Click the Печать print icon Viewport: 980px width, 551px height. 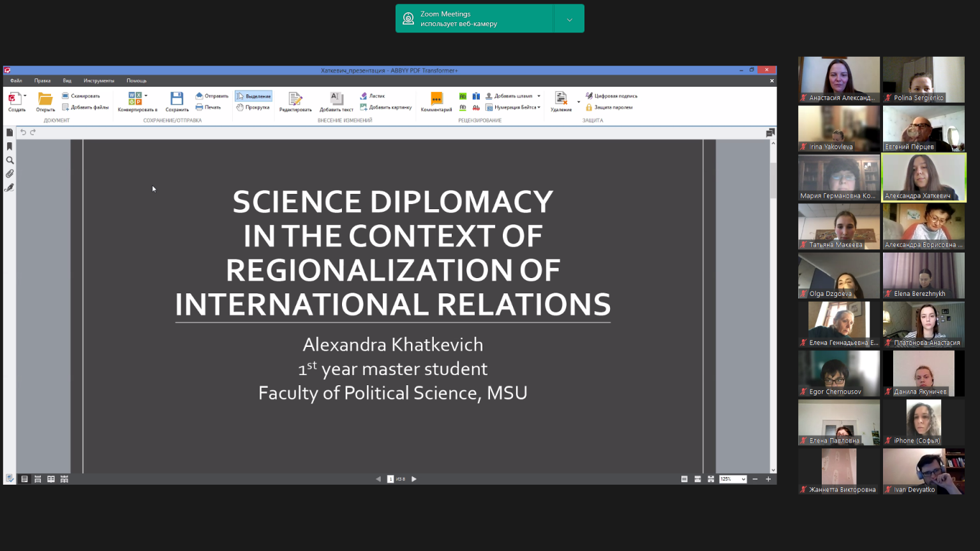[x=208, y=107]
